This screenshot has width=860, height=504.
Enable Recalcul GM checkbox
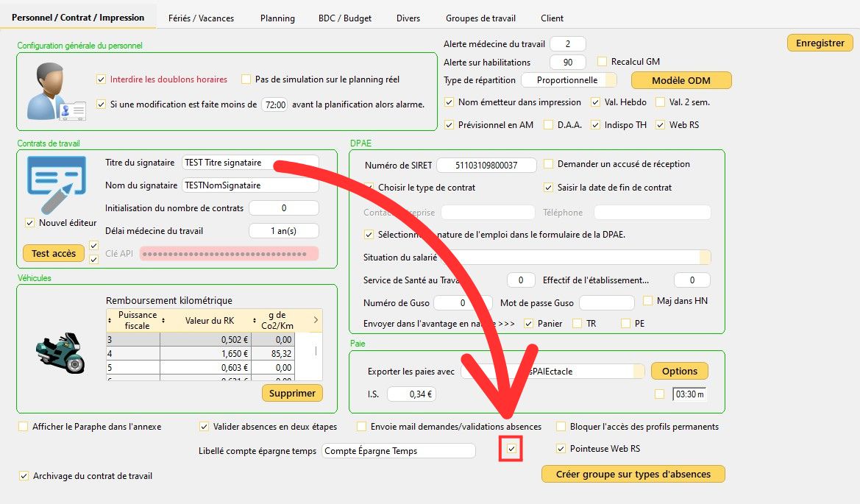(603, 62)
